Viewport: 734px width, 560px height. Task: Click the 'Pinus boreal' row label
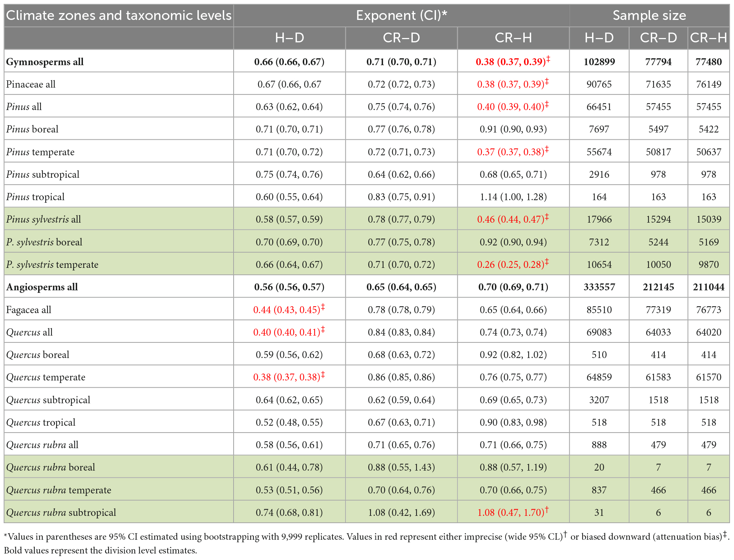(x=32, y=129)
